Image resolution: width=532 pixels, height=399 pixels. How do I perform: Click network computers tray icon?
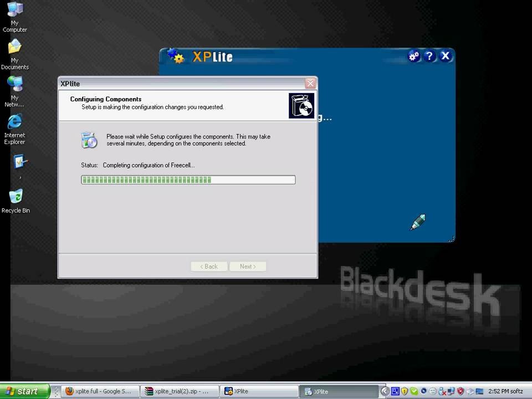pos(451,391)
